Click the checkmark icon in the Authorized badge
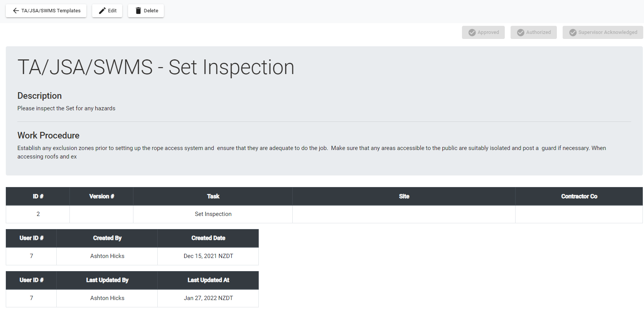Image resolution: width=644 pixels, height=312 pixels. (x=521, y=32)
